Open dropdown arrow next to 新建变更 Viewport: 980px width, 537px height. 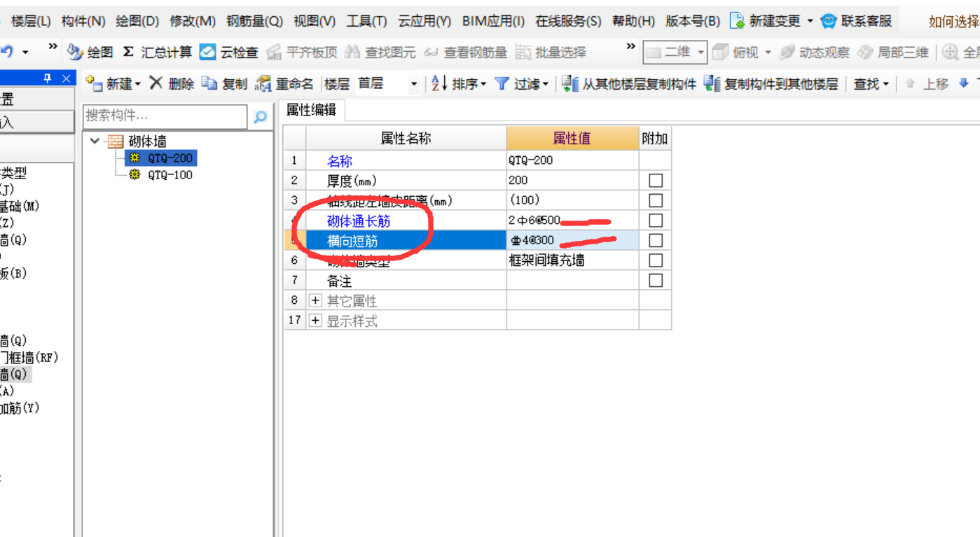[810, 21]
